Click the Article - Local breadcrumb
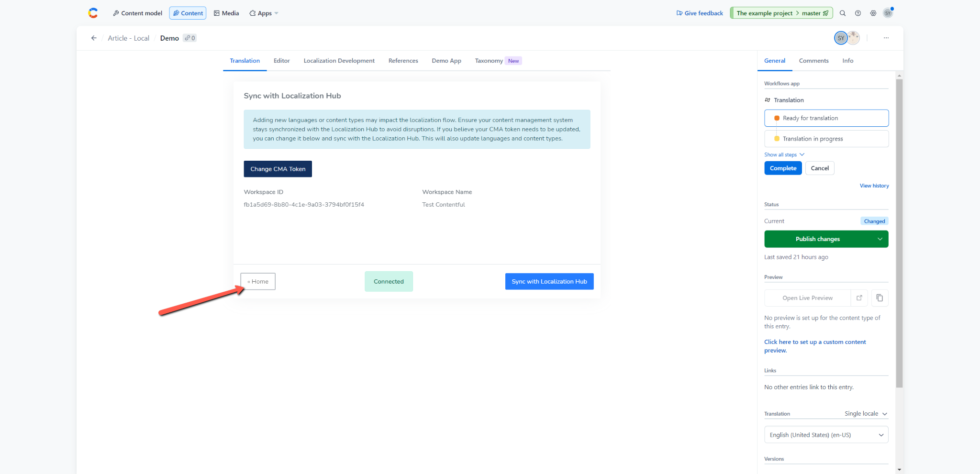 pos(128,38)
